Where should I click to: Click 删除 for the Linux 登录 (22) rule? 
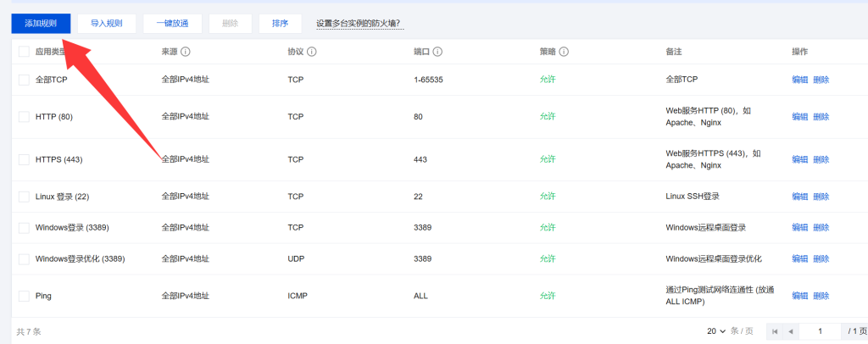821,196
